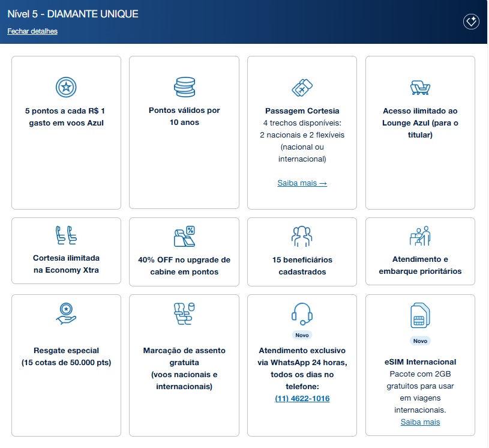Screen dimensions: 489x448
Task: Click '40% OFF no upgrade de cabine' text
Action: (184, 266)
